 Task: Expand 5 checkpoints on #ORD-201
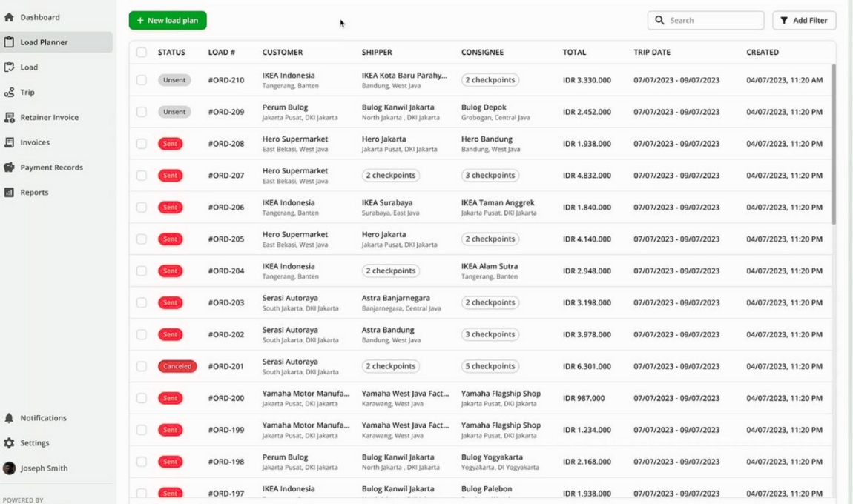(490, 366)
